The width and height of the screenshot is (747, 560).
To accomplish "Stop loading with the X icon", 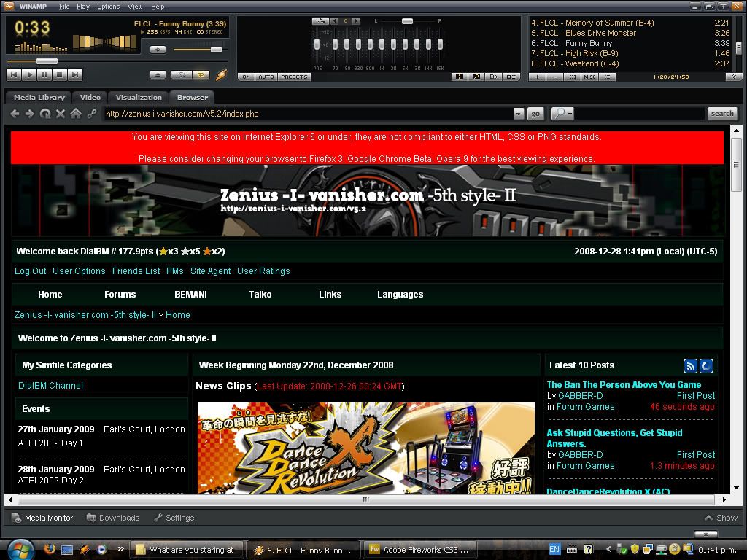I will coord(61,114).
